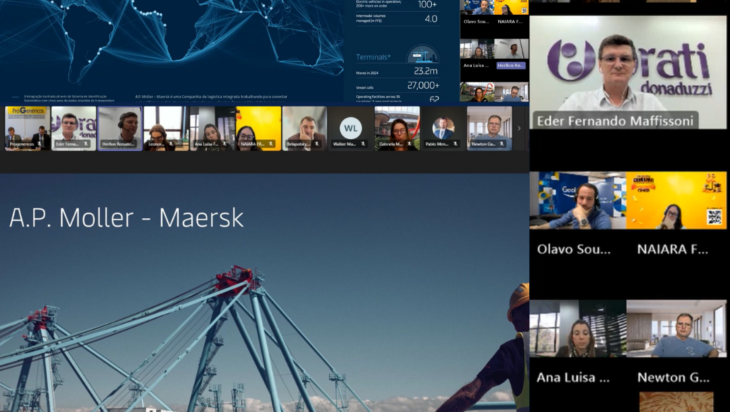Select Leonor thumbnail in the participant strip

(166, 128)
